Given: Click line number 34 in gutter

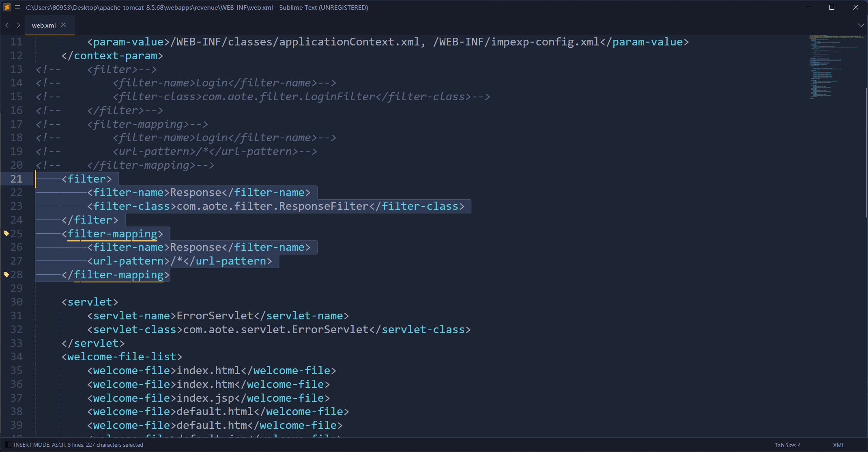Looking at the screenshot, I should click(16, 357).
